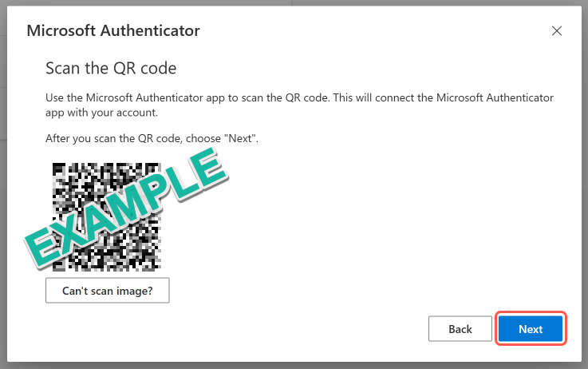Select the teal EXAMPLE watermark

coord(126,208)
